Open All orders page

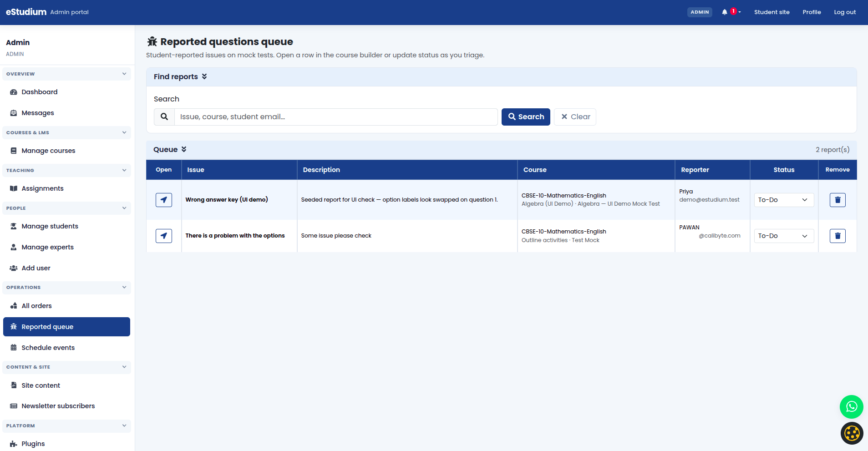66,306
